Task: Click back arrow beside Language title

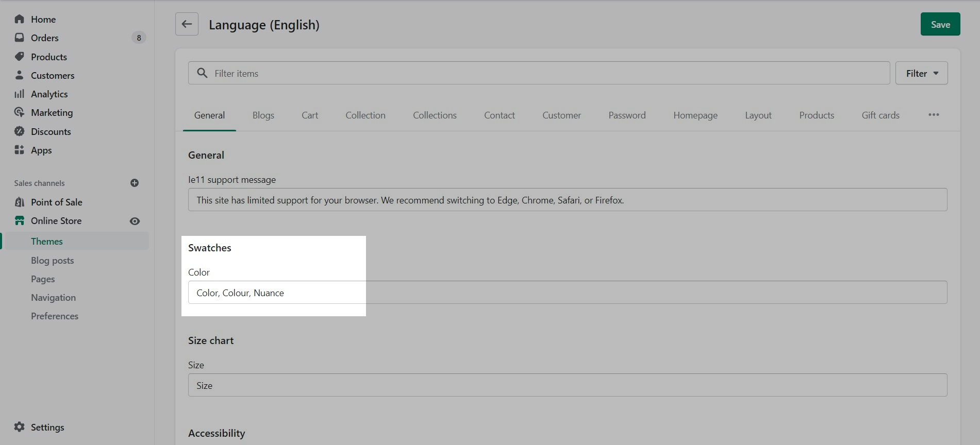Action: 187,24
